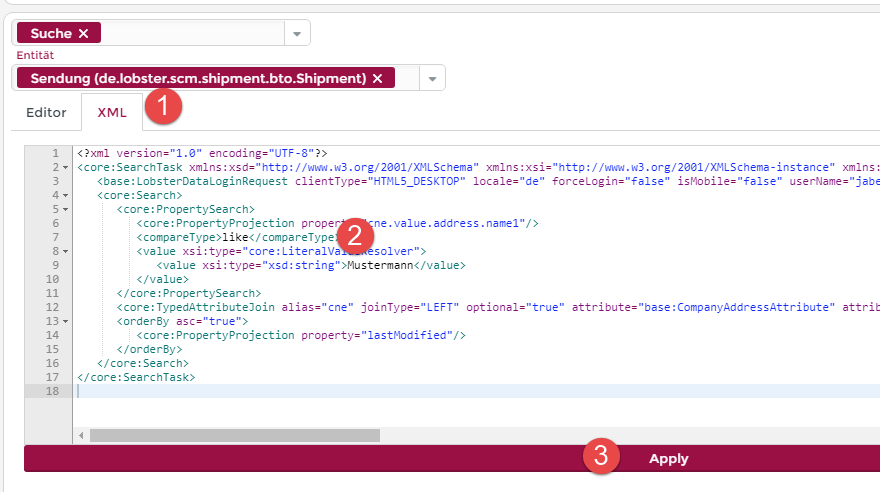
Task: Collapse the LobsterDataLoginRequest fold arrow on line 3
Action: coord(66,181)
